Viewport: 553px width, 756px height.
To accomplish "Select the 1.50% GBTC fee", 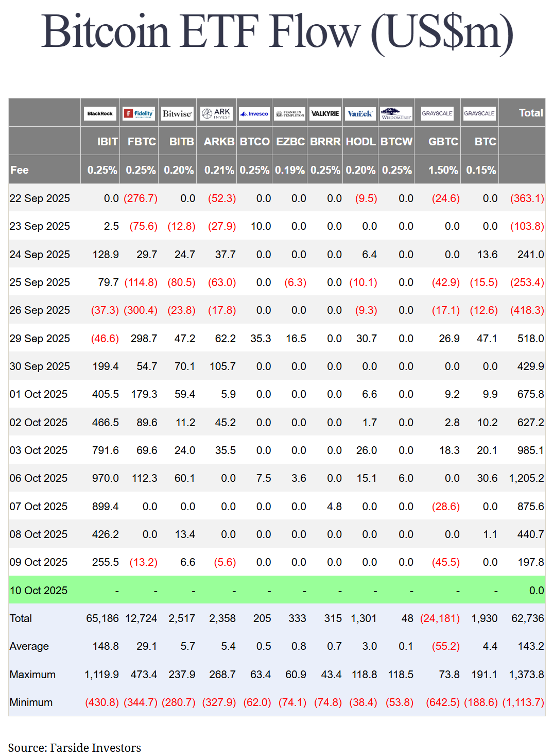I will [443, 170].
